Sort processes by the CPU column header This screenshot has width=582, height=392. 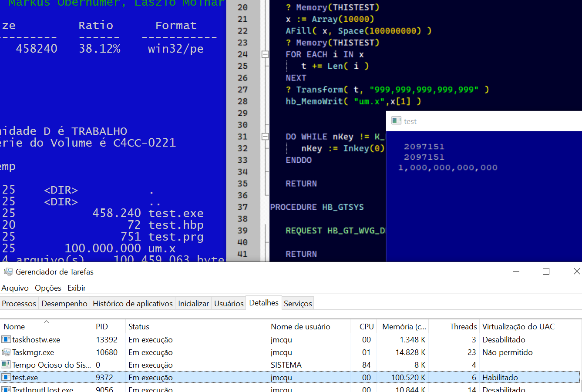(x=367, y=327)
